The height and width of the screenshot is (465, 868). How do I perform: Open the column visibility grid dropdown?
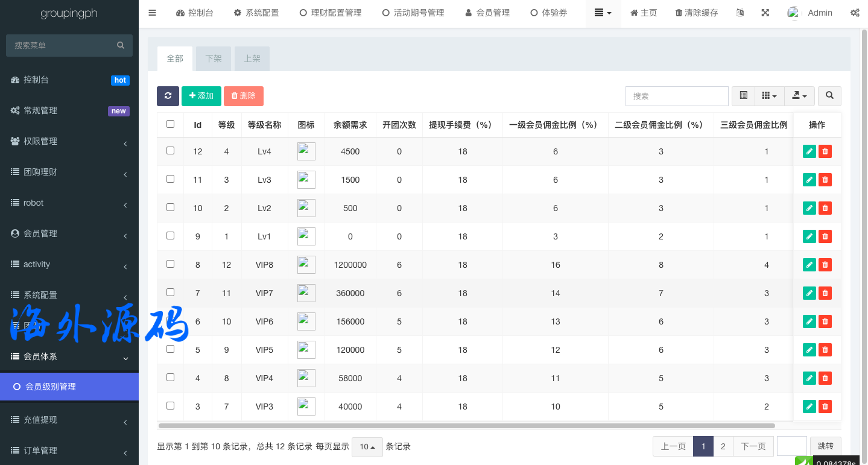tap(769, 96)
